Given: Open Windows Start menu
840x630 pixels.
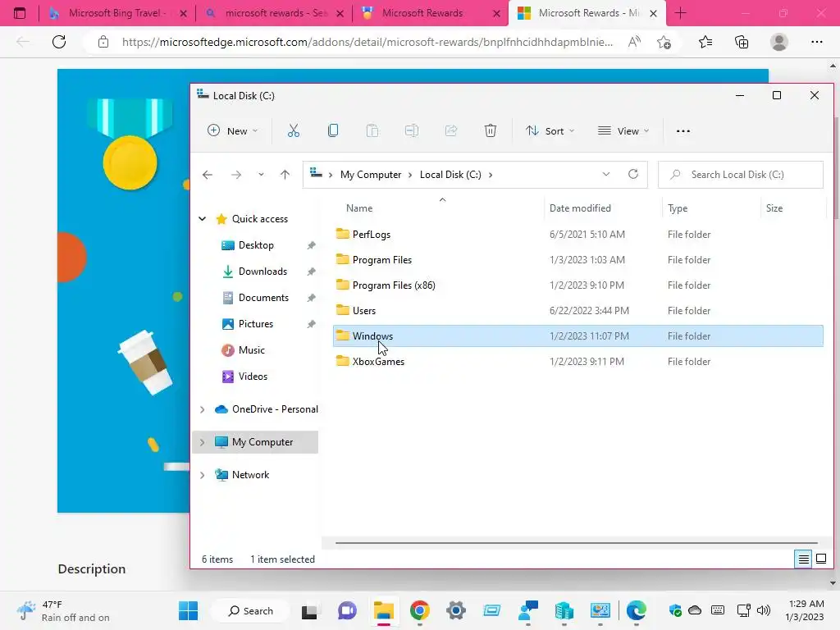Looking at the screenshot, I should (188, 610).
